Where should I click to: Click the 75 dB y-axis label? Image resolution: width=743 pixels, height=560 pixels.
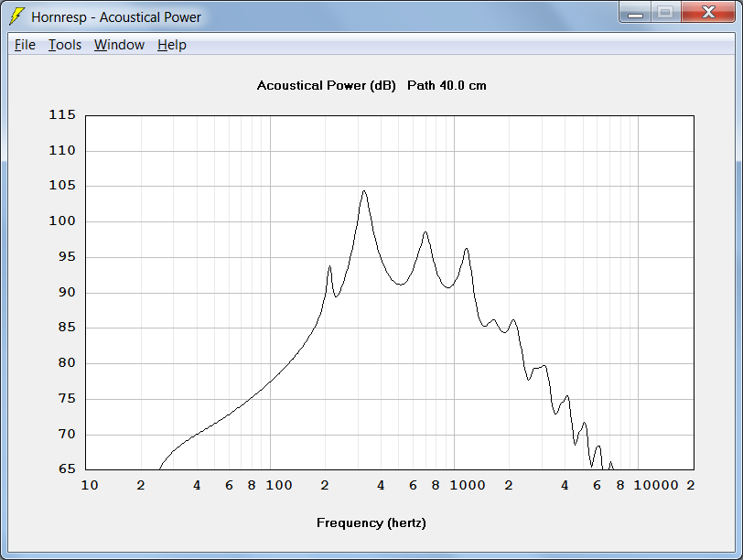pos(67,398)
